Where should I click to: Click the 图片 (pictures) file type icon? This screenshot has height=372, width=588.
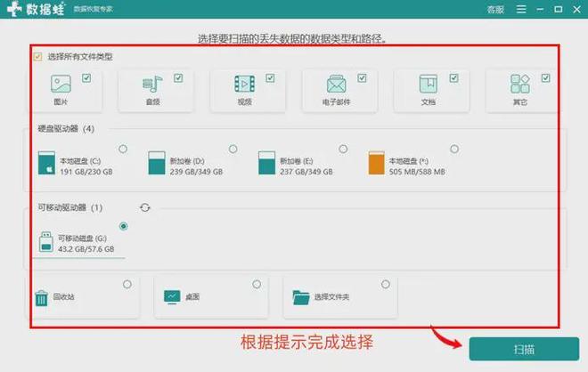tap(61, 85)
